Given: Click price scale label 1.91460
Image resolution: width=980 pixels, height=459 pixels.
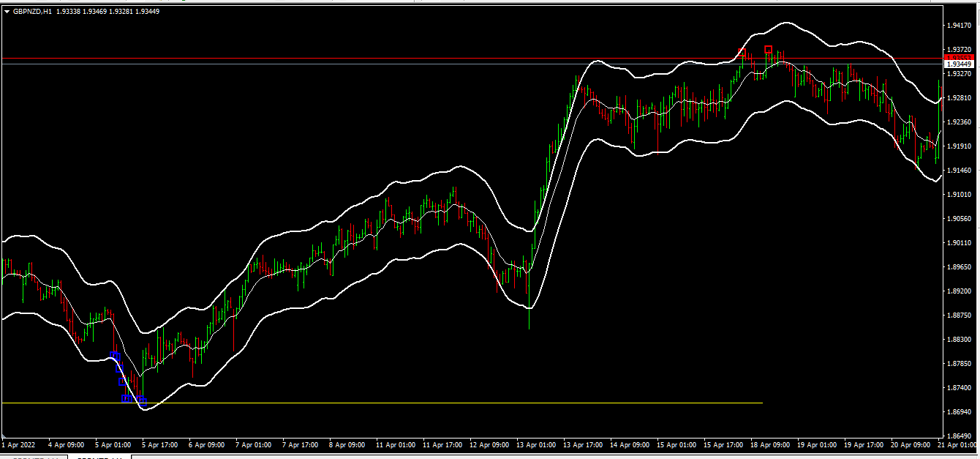Looking at the screenshot, I should (x=959, y=171).
